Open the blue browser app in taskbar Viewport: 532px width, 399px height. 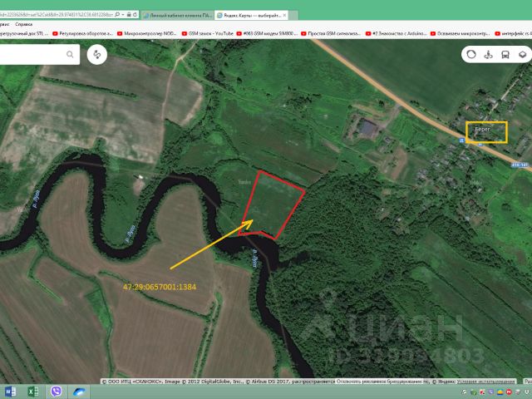tap(79, 392)
